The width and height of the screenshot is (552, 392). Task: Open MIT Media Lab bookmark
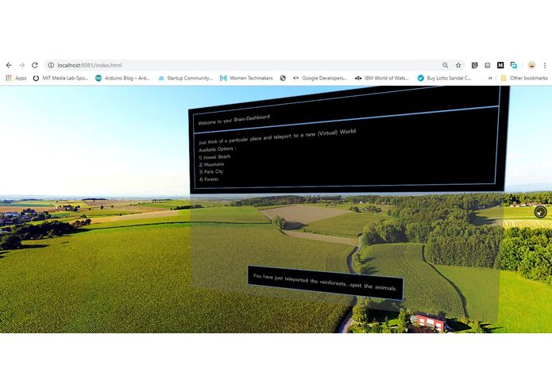tap(60, 78)
